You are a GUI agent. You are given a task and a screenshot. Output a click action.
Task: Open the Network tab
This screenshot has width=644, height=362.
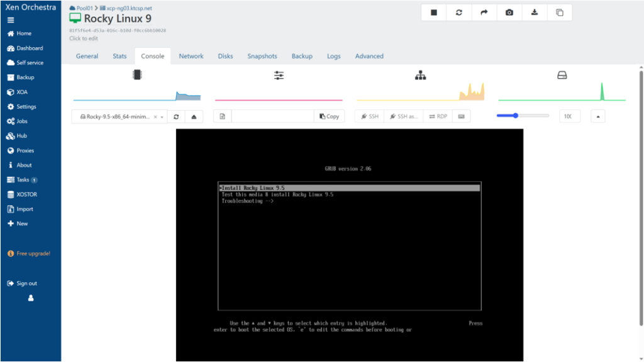[191, 56]
